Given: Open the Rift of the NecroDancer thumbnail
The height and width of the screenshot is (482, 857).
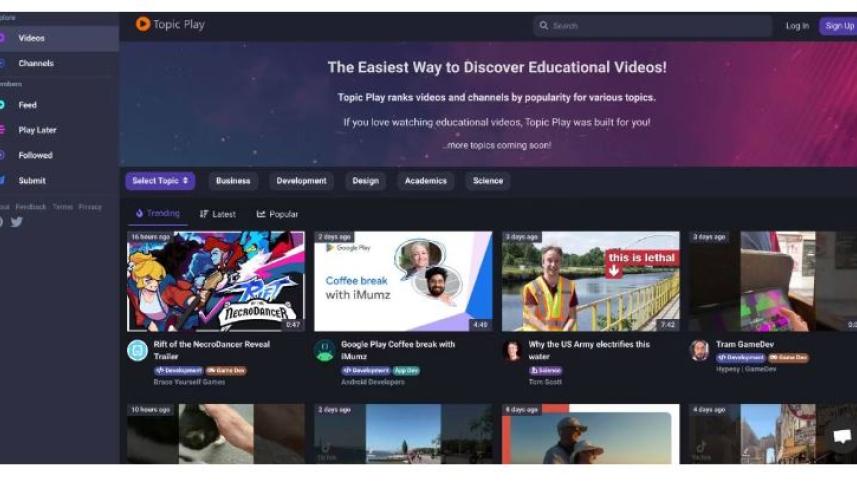Looking at the screenshot, I should coord(215,281).
